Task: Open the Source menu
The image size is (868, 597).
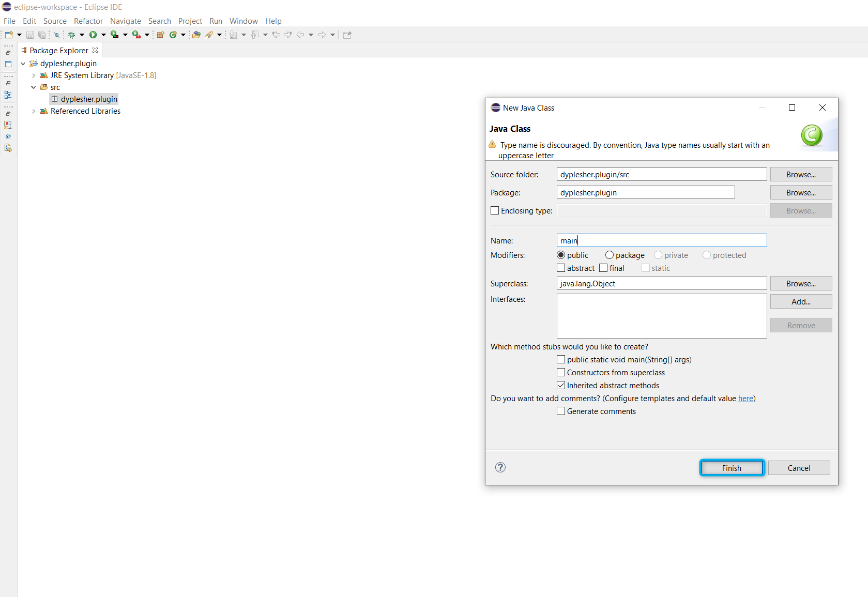Action: click(x=55, y=21)
